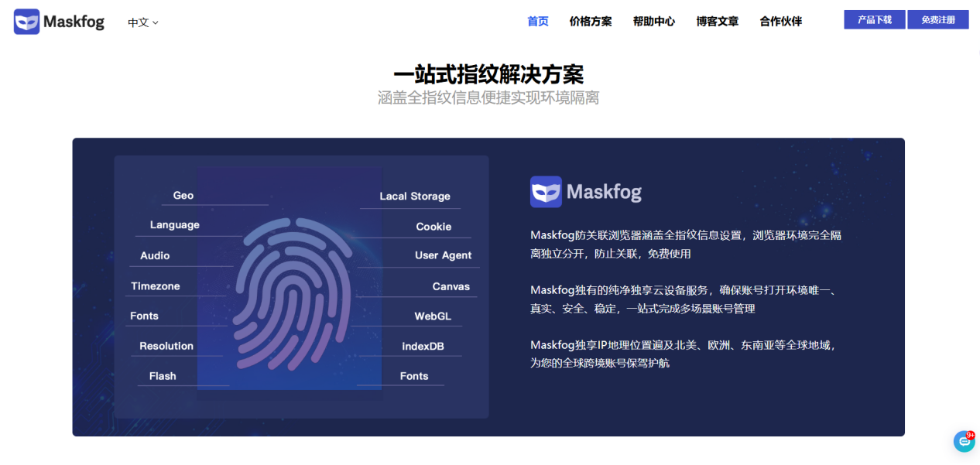The width and height of the screenshot is (980, 465).
Task: Click the Audio fingerprint label
Action: pos(155,256)
